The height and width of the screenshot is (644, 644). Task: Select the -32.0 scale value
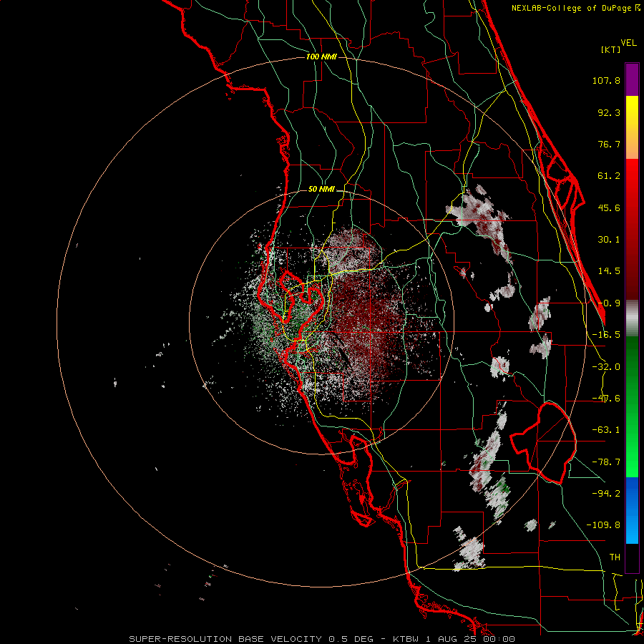[x=606, y=367]
